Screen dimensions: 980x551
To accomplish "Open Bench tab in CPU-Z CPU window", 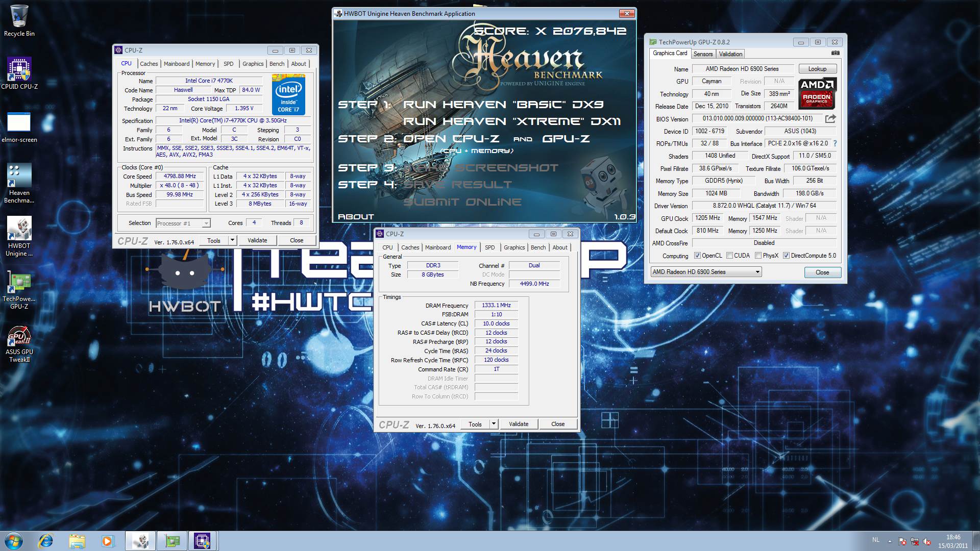I will pos(277,64).
